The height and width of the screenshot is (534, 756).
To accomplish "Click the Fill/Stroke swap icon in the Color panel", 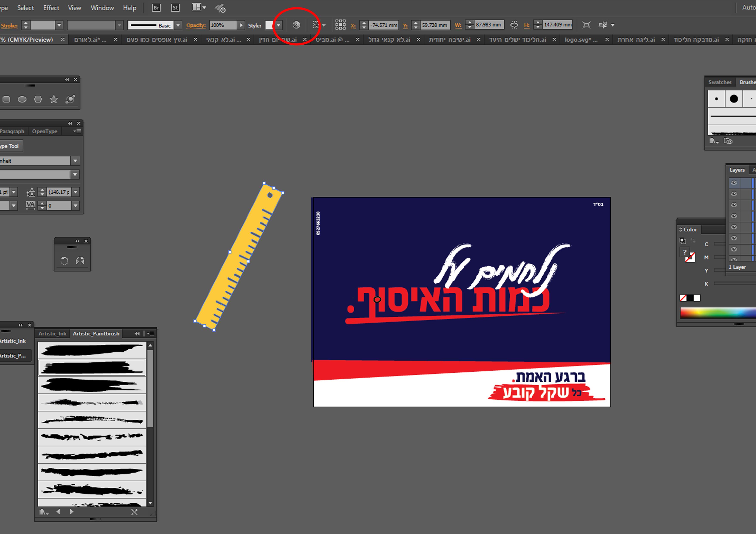I will [693, 240].
